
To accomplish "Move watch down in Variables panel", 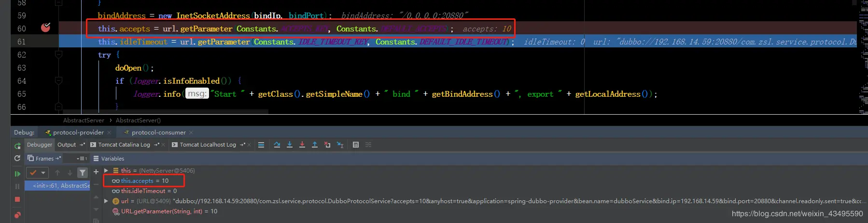I will tap(96, 209).
